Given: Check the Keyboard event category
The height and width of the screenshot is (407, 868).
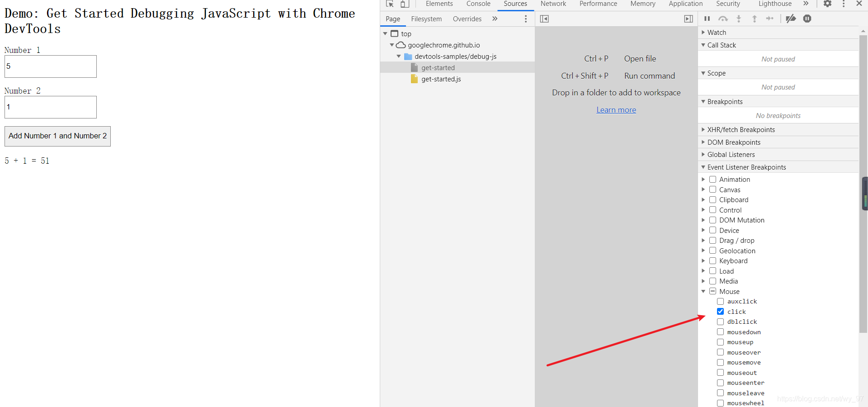Looking at the screenshot, I should pos(712,260).
